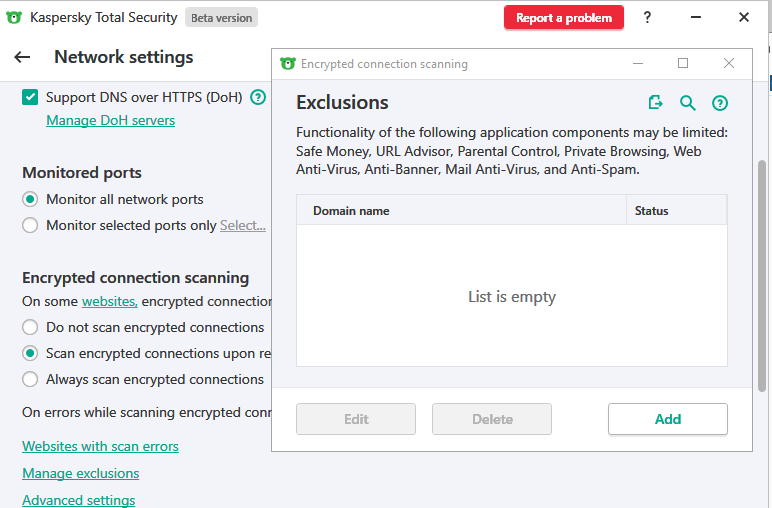Click the search magnifier icon in Exclusions
Image resolution: width=772 pixels, height=508 pixels.
click(688, 103)
